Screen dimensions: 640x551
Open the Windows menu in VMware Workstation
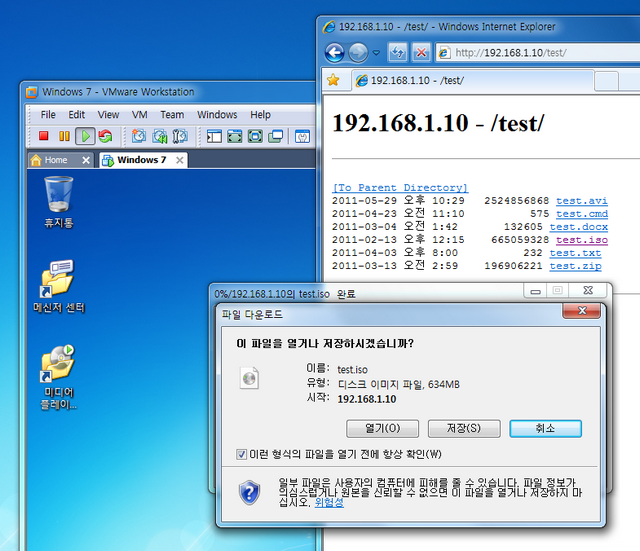tap(217, 115)
